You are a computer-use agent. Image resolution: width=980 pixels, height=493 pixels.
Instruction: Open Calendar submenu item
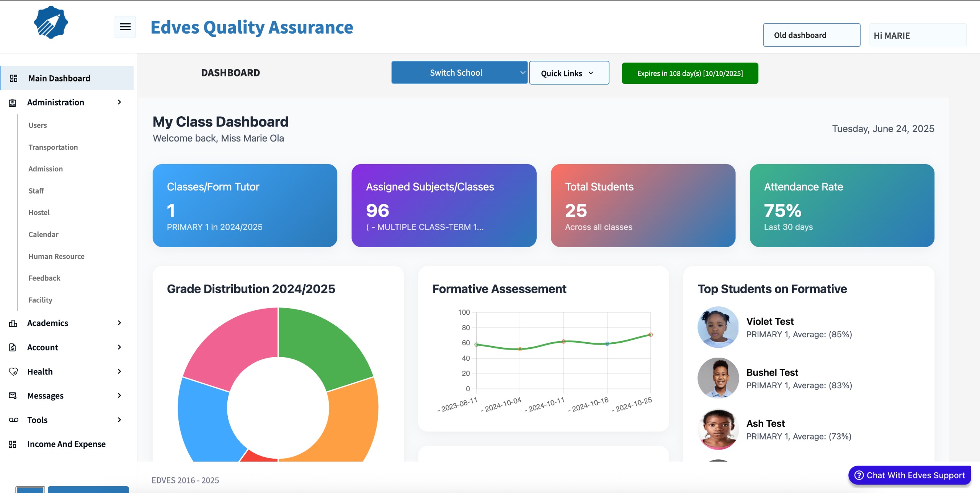pyautogui.click(x=44, y=234)
